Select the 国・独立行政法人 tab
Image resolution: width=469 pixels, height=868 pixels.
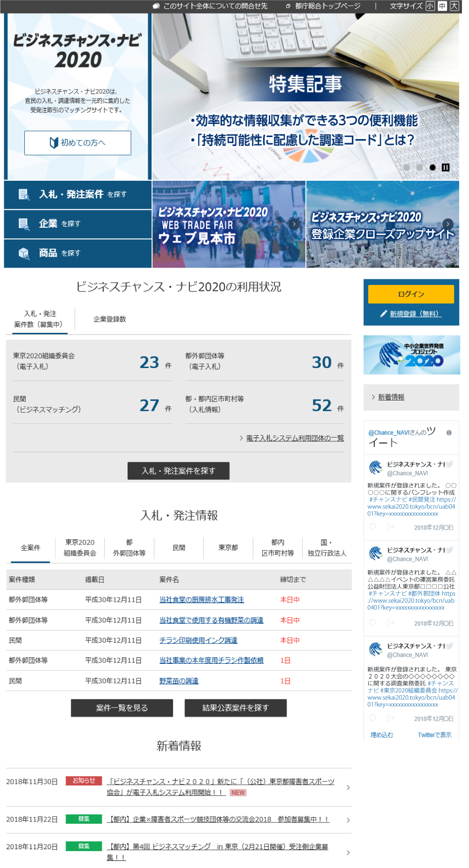[x=327, y=548]
